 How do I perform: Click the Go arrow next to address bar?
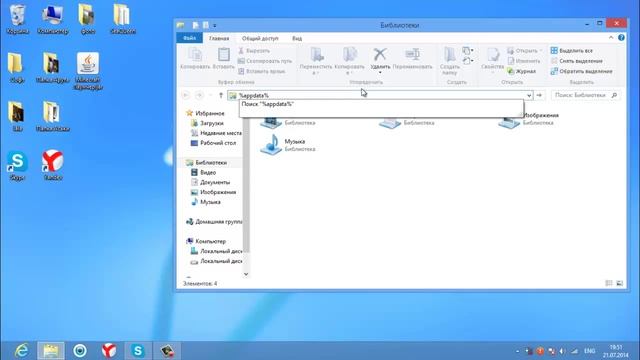click(x=539, y=95)
